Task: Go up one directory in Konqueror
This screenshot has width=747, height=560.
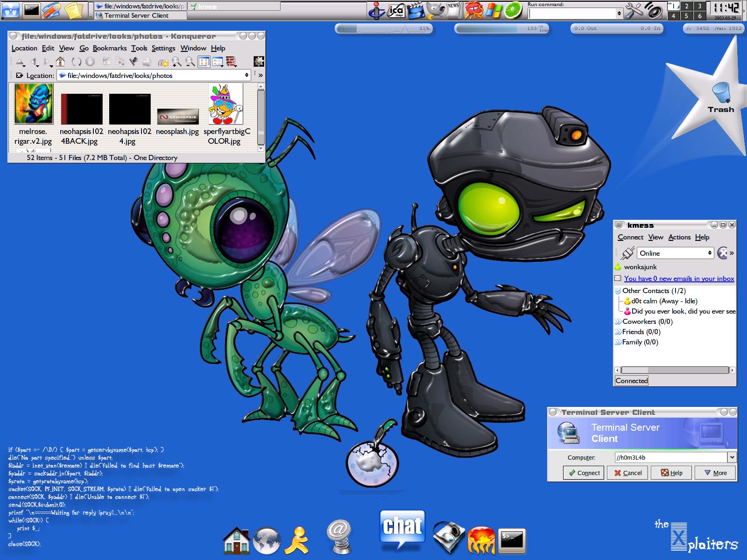Action: (x=20, y=62)
